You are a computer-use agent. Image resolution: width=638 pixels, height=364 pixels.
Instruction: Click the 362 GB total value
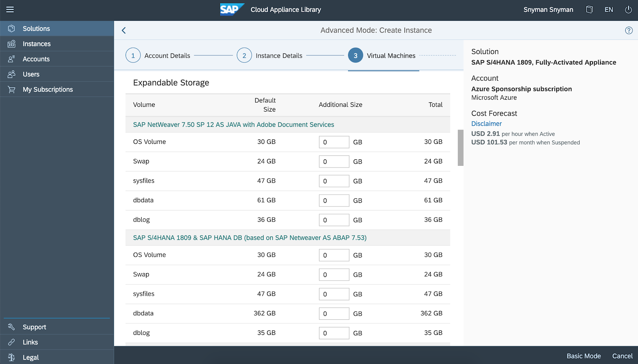(x=431, y=313)
